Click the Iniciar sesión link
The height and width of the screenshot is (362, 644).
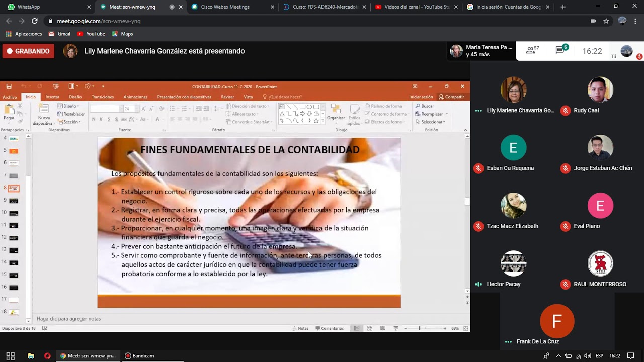[421, 97]
